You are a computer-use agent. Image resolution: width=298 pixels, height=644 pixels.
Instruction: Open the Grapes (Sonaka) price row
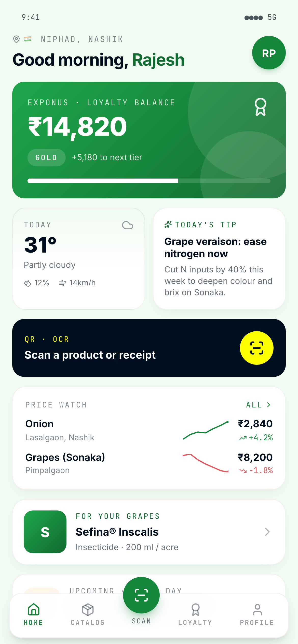[x=149, y=463]
